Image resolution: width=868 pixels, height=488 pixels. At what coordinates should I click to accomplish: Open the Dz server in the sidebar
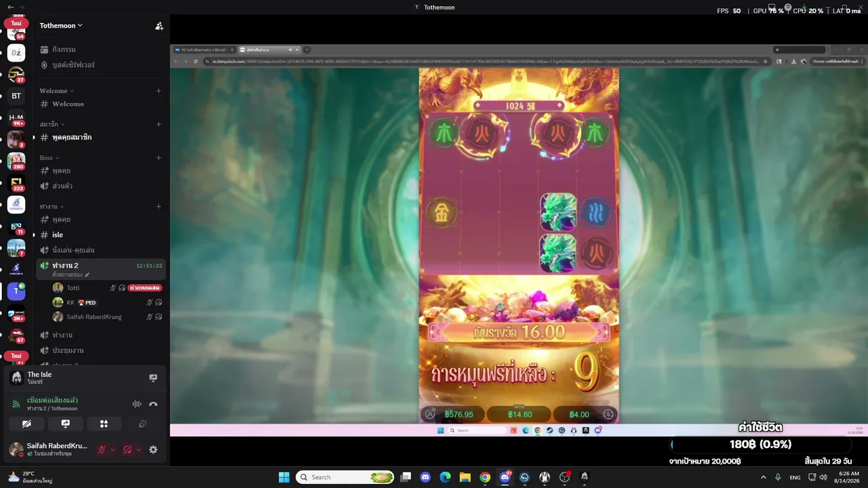(16, 53)
